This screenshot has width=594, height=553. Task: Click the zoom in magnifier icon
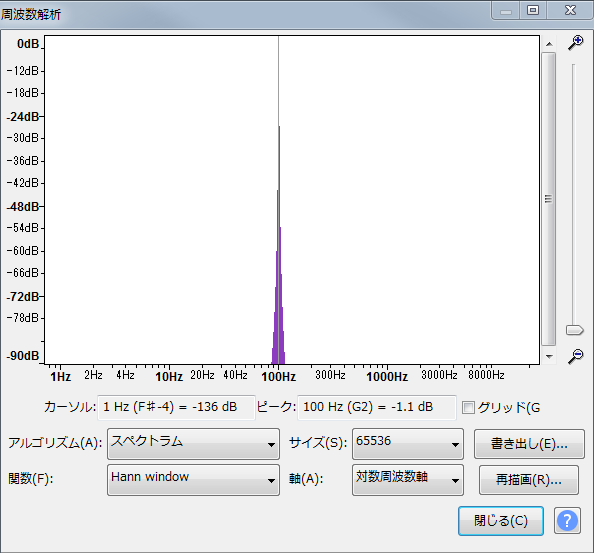click(x=575, y=42)
